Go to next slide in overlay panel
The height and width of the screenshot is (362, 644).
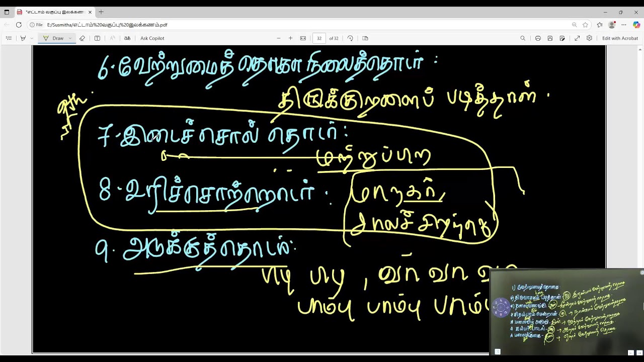click(639, 352)
